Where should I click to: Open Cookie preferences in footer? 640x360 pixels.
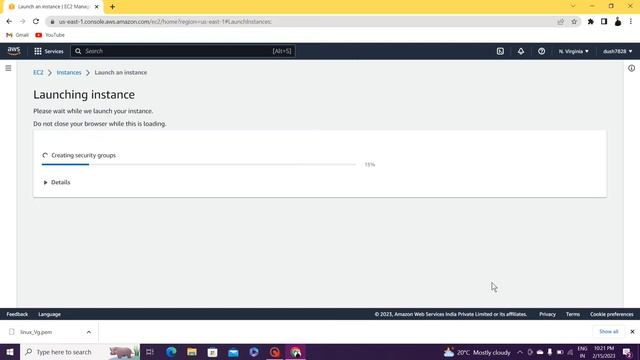pyautogui.click(x=611, y=314)
